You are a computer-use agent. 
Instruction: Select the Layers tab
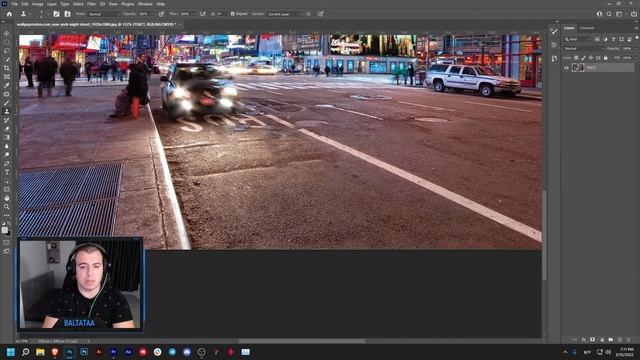(x=569, y=28)
